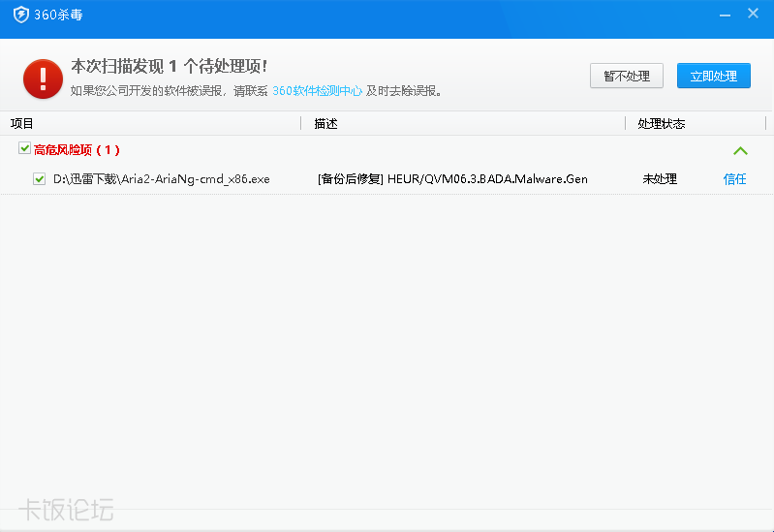Click the 暂不处理 button
The height and width of the screenshot is (532, 774).
[x=626, y=76]
